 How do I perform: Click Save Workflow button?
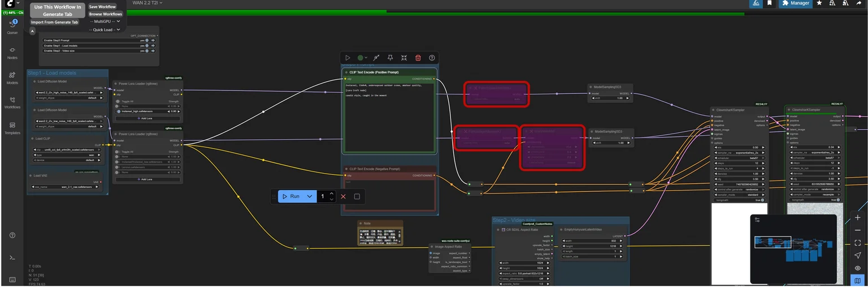click(102, 7)
